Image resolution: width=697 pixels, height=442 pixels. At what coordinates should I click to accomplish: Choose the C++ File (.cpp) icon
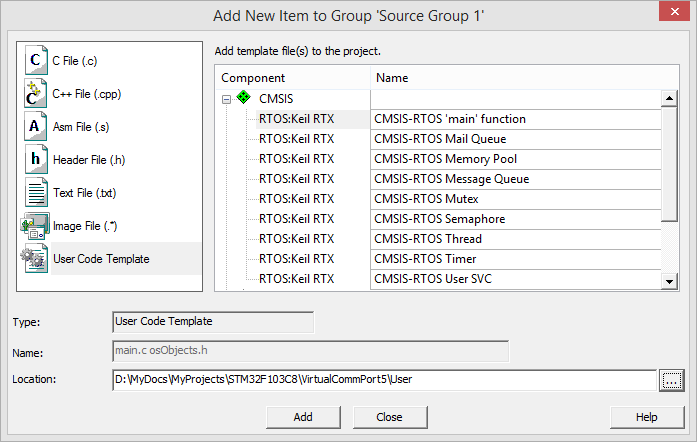pyautogui.click(x=35, y=94)
